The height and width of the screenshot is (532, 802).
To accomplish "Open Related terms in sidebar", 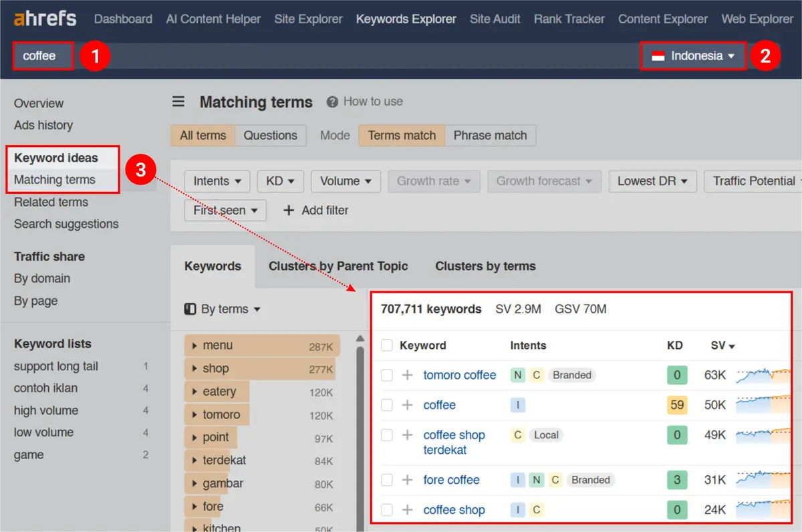I will (x=51, y=202).
